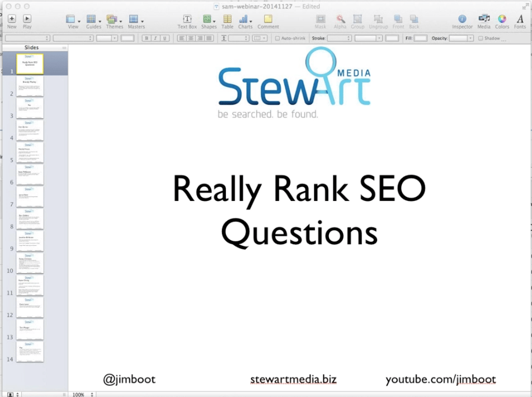Align text right
Screen dimensions: 532x397
point(200,38)
